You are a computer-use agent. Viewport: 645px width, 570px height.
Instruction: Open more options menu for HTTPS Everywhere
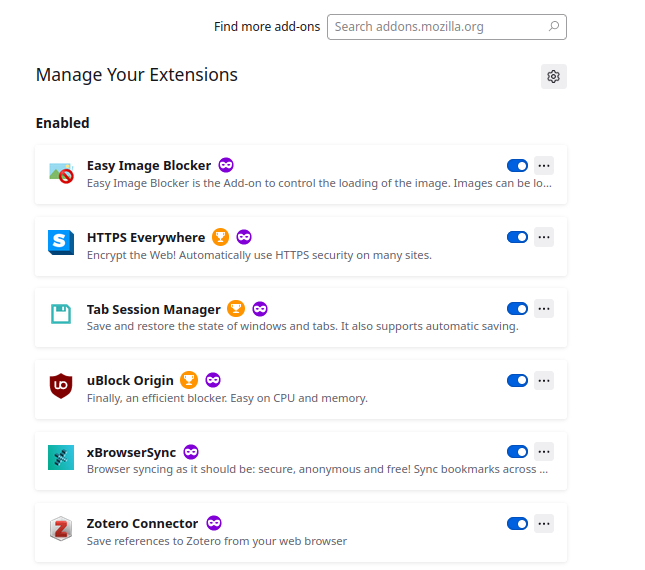544,237
